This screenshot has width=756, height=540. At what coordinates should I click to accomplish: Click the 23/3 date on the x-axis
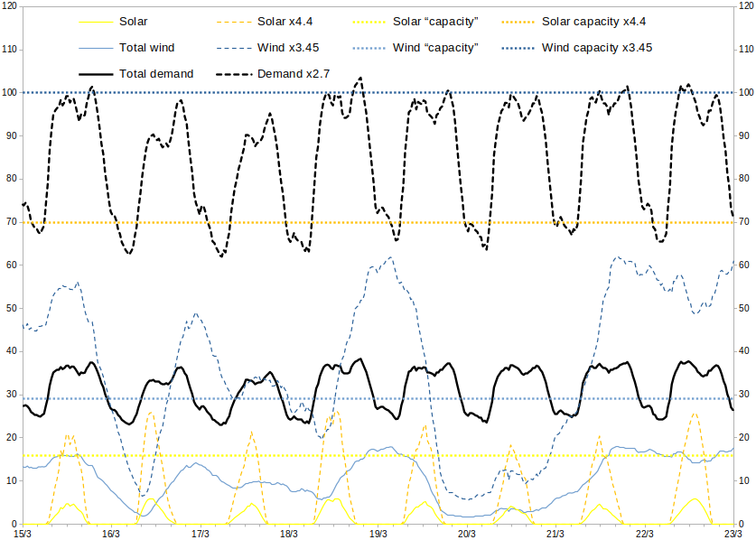point(733,533)
